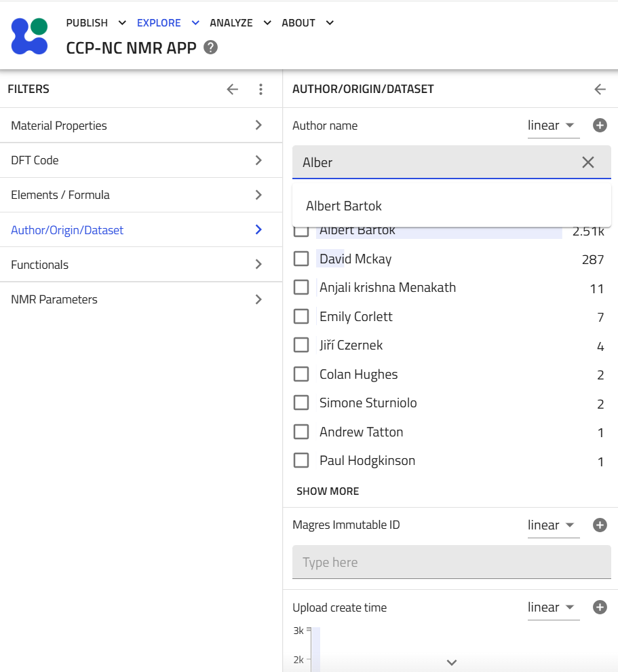
Task: Open the Filters three-dot options menu
Action: click(260, 89)
